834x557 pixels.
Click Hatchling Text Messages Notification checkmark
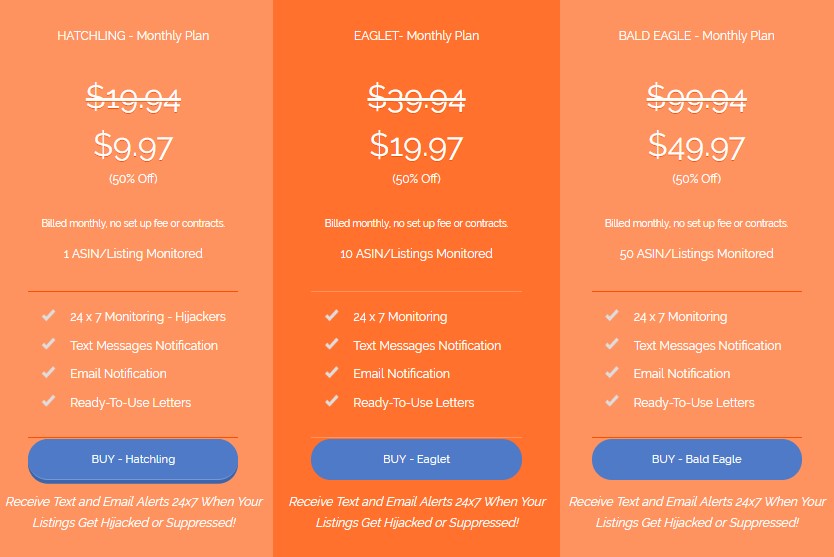48,344
